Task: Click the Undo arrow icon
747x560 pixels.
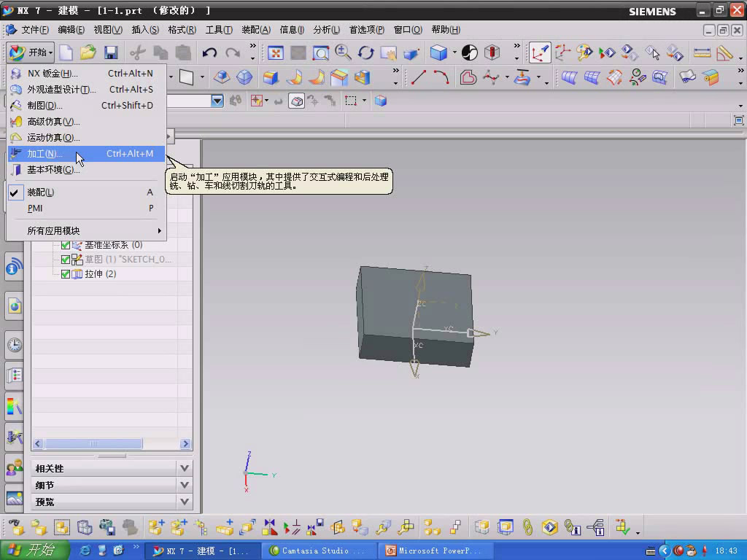Action: (209, 52)
